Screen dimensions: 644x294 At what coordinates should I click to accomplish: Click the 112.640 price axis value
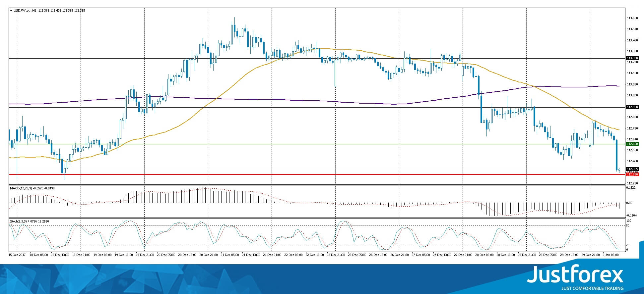(x=632, y=139)
